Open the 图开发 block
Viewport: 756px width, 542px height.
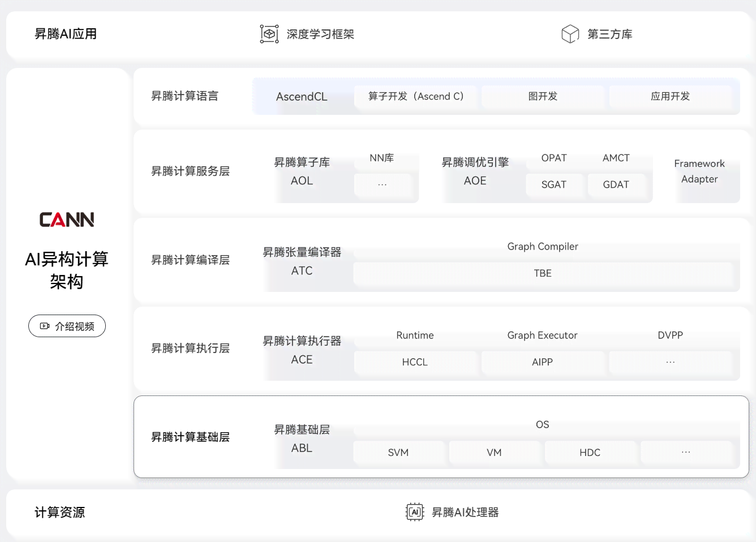pos(543,97)
